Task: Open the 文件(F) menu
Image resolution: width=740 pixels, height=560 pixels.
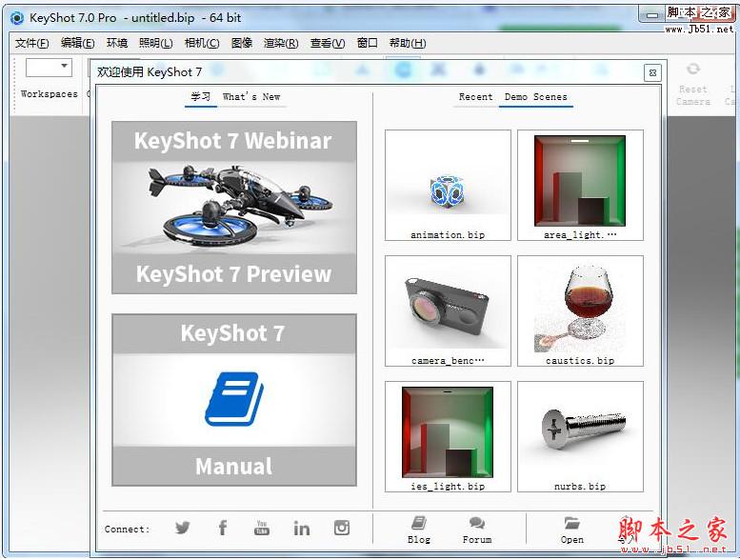Action: (31, 44)
